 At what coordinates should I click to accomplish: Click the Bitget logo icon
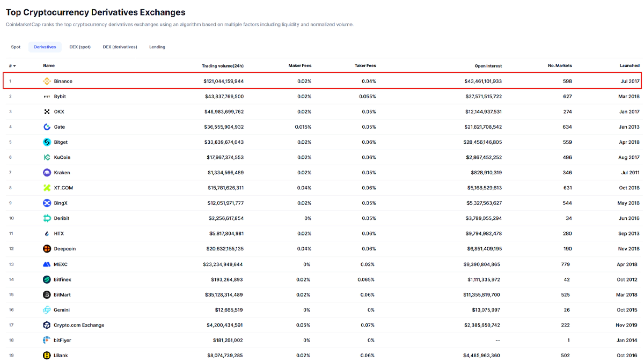tap(47, 142)
